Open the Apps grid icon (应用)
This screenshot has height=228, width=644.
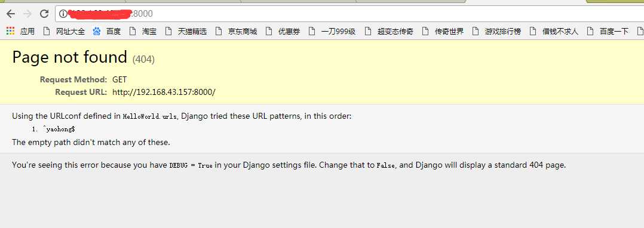point(20,31)
